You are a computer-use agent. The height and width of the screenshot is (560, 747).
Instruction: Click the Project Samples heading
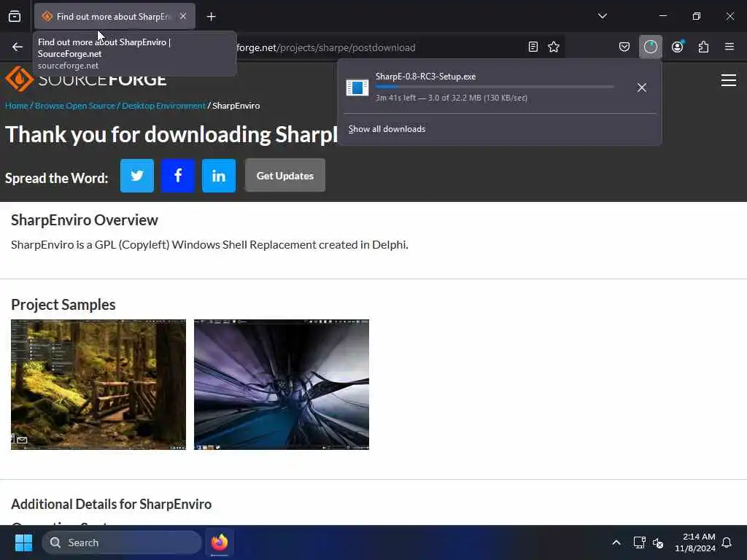click(x=63, y=305)
